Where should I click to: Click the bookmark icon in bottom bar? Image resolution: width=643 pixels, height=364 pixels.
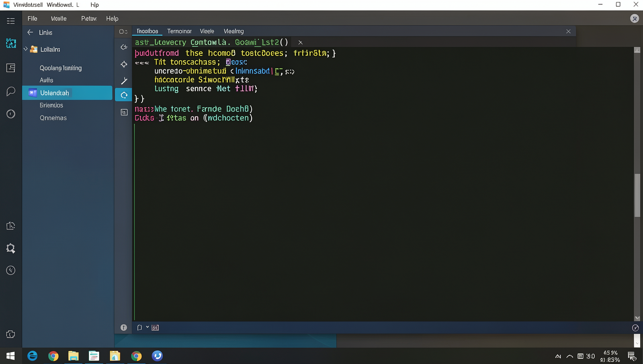139,327
